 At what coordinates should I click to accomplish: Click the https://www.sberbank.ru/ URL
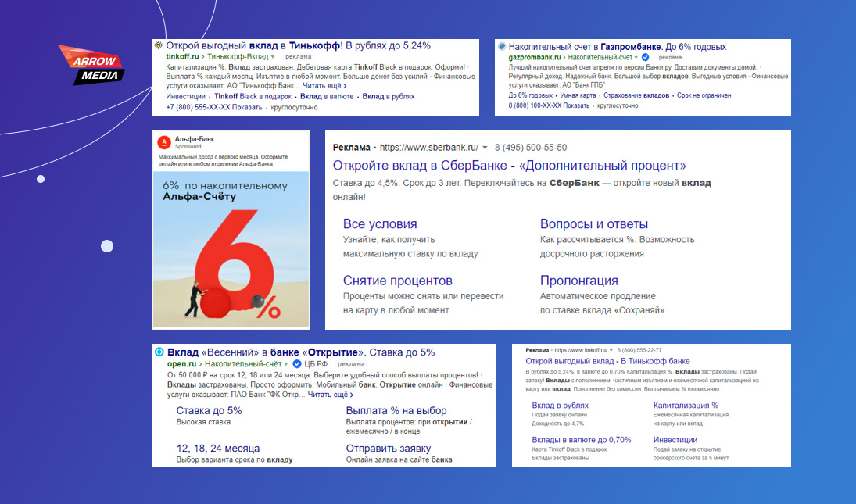[428, 148]
